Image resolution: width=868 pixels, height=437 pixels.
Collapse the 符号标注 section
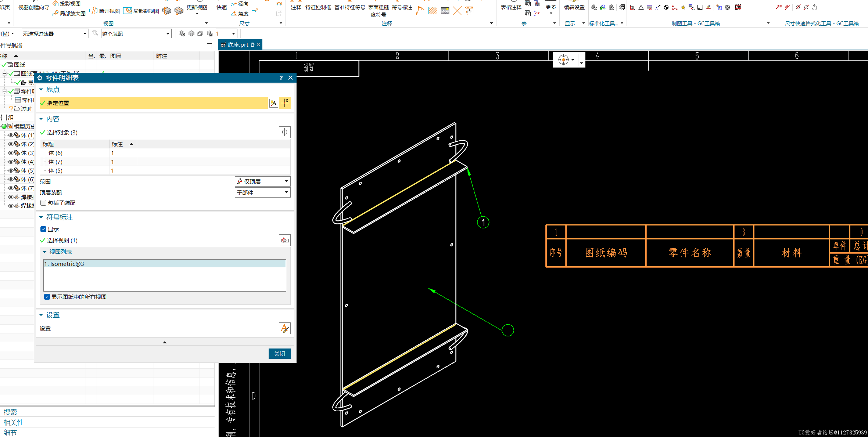coord(41,217)
